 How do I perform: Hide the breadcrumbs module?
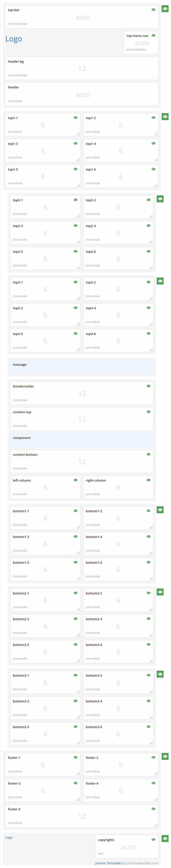coord(148,386)
